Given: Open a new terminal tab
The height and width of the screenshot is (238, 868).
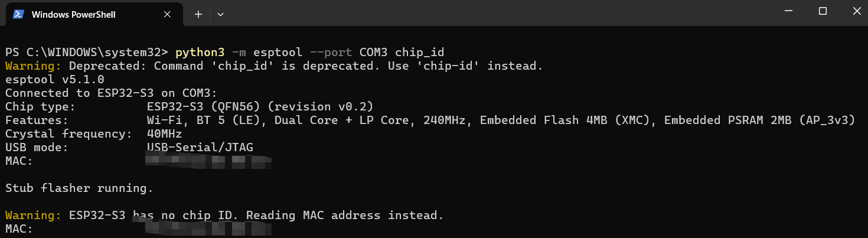Looking at the screenshot, I should click(198, 14).
